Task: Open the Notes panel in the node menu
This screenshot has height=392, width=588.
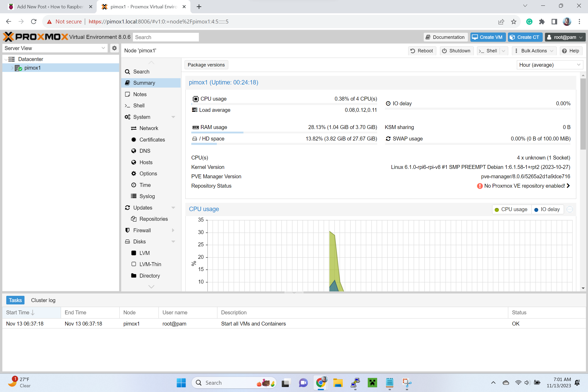Action: 140,94
